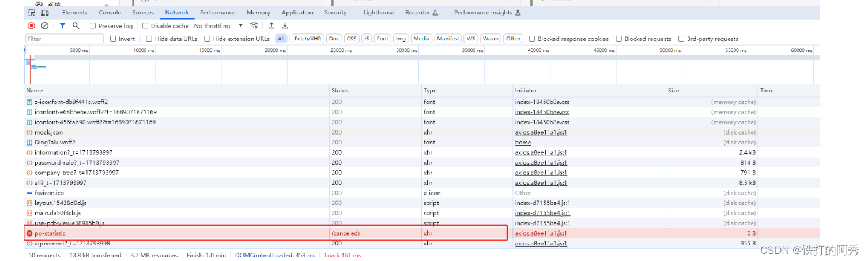This screenshot has height=261, width=868.
Task: Open the Memory tab
Action: [x=258, y=12]
